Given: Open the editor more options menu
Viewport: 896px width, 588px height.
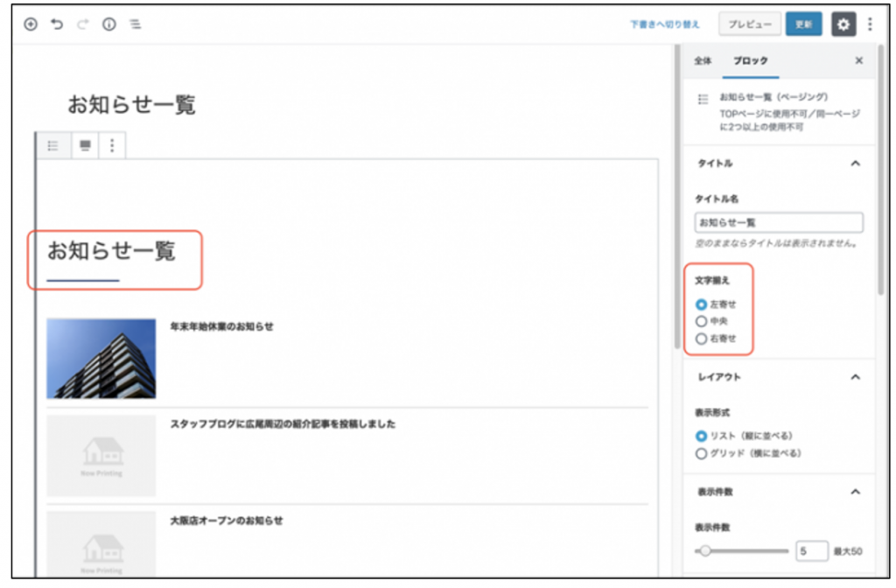Looking at the screenshot, I should 870,24.
